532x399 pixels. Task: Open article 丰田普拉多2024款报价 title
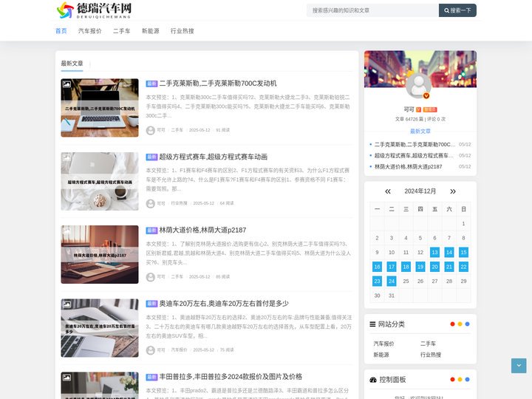click(231, 377)
